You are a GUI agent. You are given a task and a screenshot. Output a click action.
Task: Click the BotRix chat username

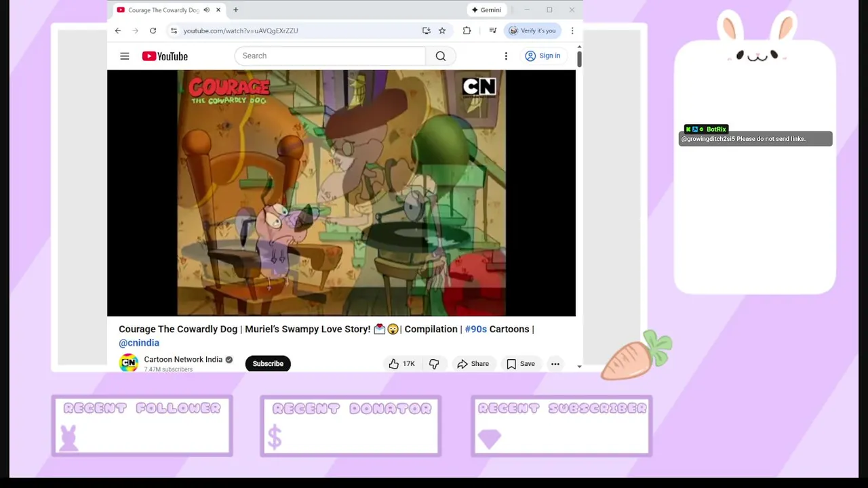click(716, 129)
